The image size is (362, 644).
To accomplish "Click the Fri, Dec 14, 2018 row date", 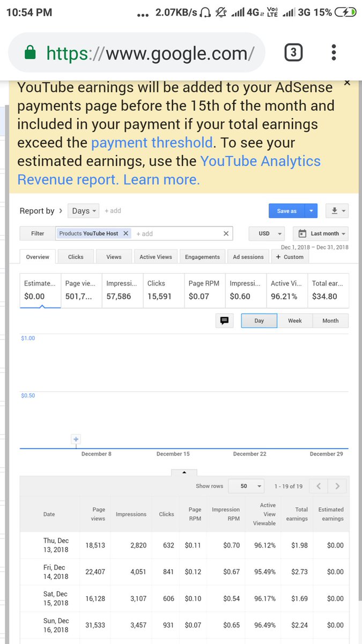I will (x=56, y=572).
